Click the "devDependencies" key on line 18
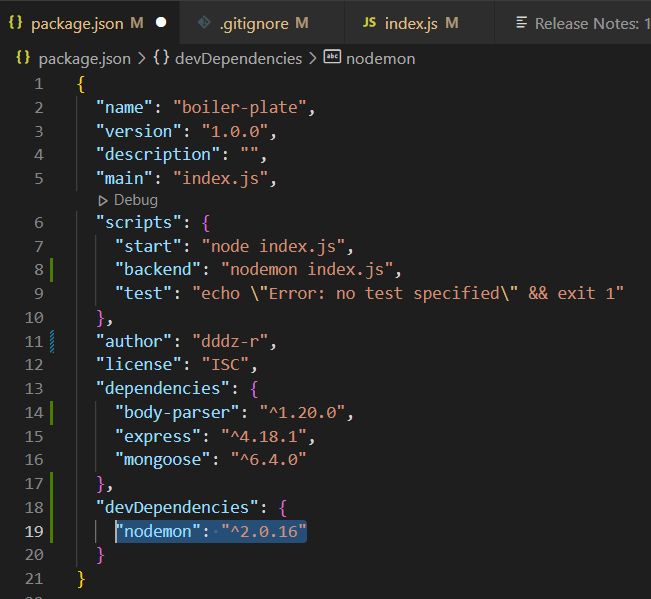Image resolution: width=651 pixels, height=599 pixels. click(x=177, y=508)
